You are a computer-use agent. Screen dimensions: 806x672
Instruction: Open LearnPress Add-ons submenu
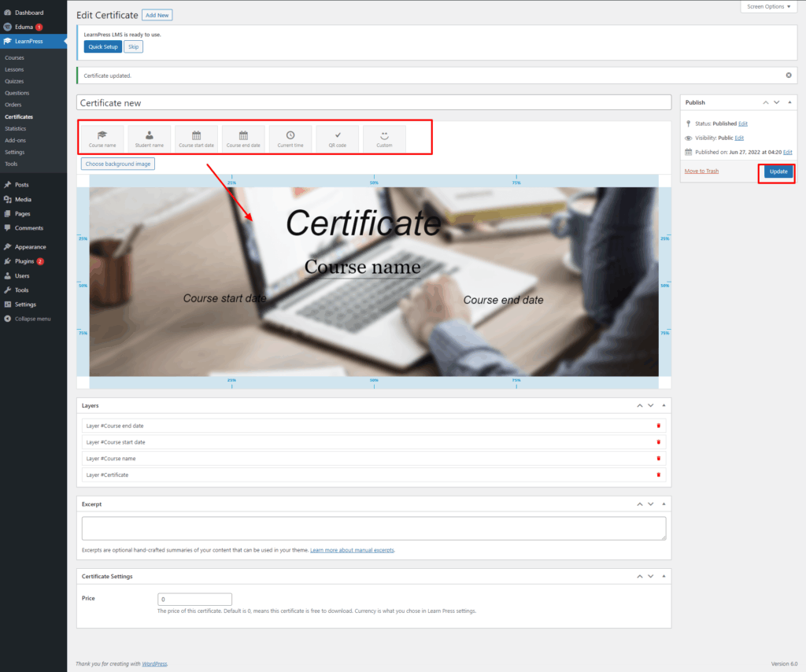pyautogui.click(x=16, y=141)
